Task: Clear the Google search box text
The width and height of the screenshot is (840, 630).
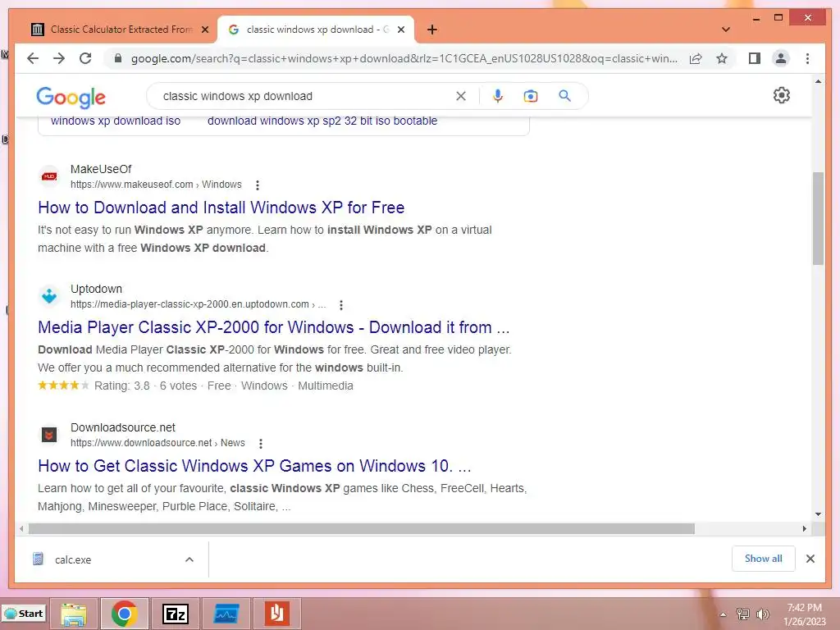Action: tap(461, 96)
